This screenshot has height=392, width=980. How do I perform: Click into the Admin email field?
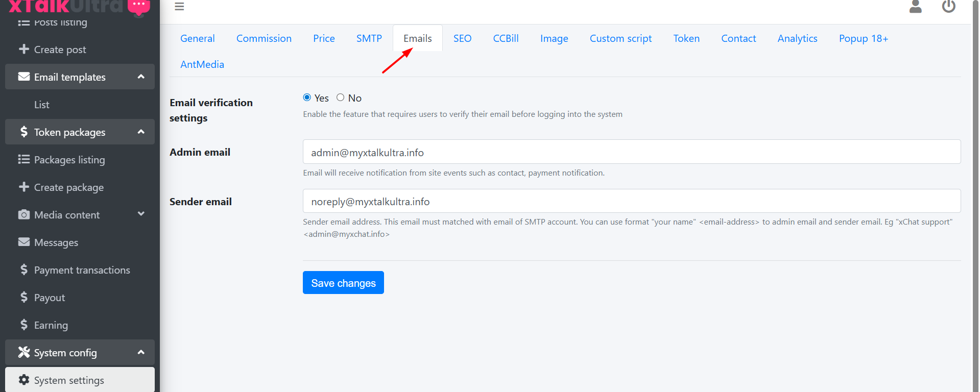tap(631, 152)
